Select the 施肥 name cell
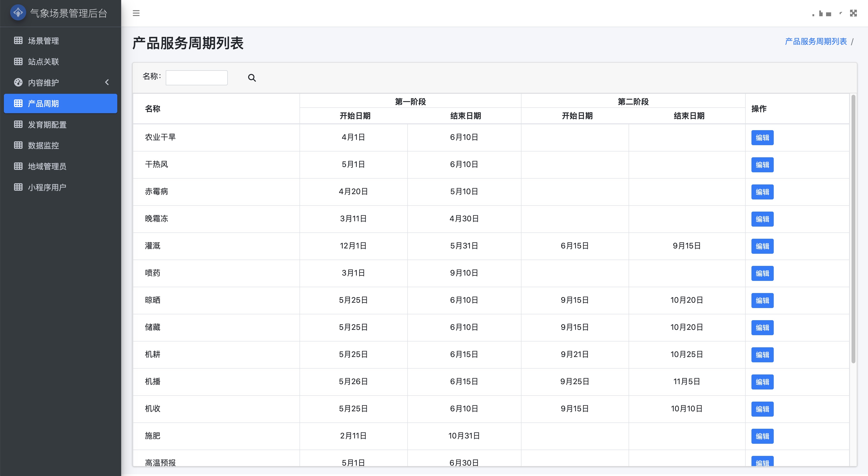 point(216,436)
